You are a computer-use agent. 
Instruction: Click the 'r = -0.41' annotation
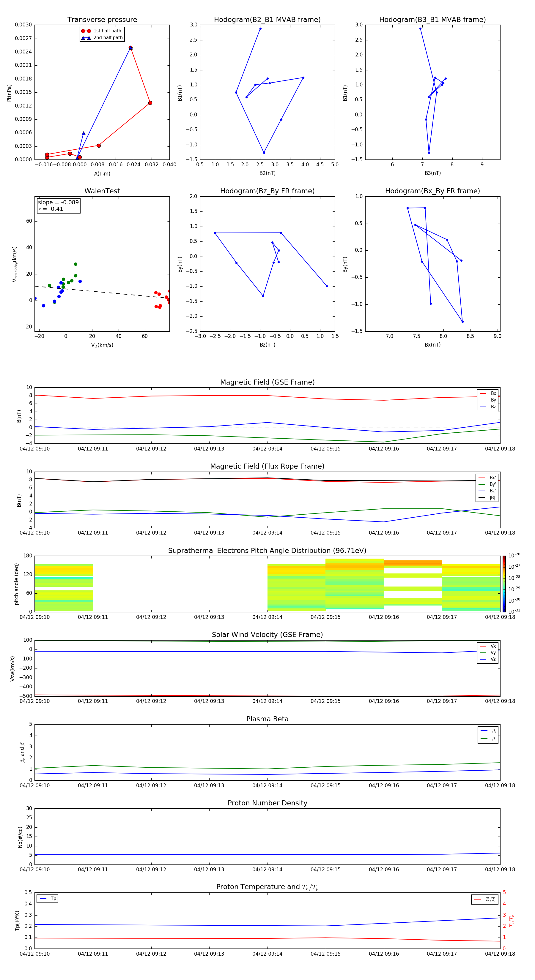pyautogui.click(x=51, y=209)
